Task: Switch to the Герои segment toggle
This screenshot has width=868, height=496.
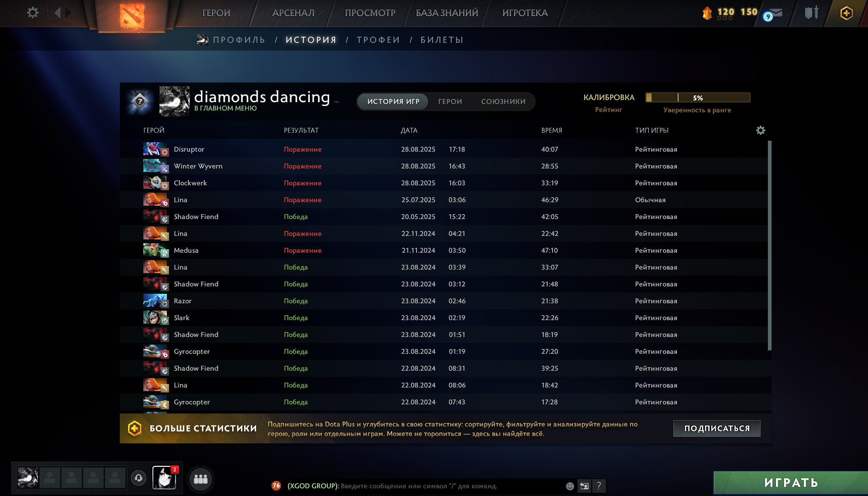Action: coord(450,101)
